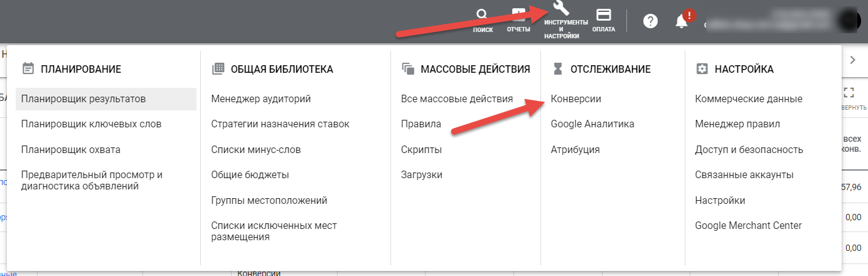Image resolution: width=868 pixels, height=276 pixels.
Task: Click the Search magnifier icon
Action: click(482, 16)
